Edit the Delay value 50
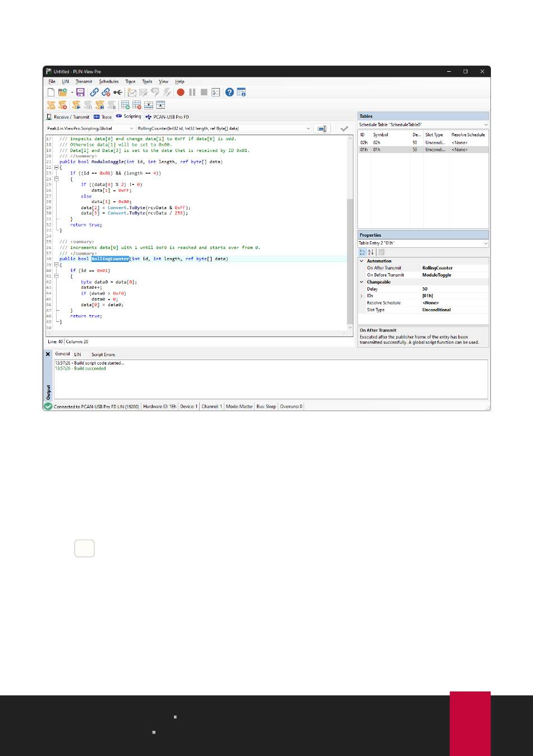This screenshot has height=756, width=533. (454, 289)
